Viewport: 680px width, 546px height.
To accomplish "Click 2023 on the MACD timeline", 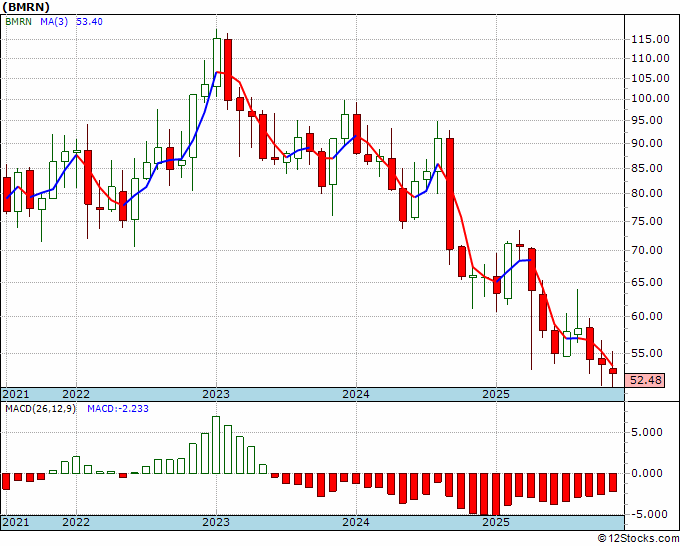I will [216, 522].
